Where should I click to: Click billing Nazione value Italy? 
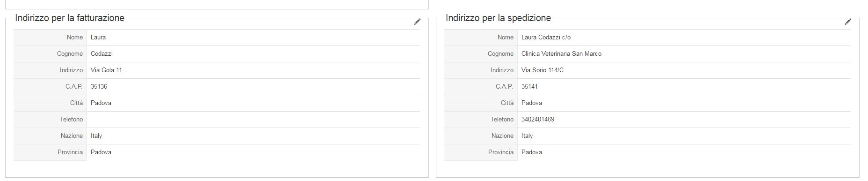[x=96, y=136]
